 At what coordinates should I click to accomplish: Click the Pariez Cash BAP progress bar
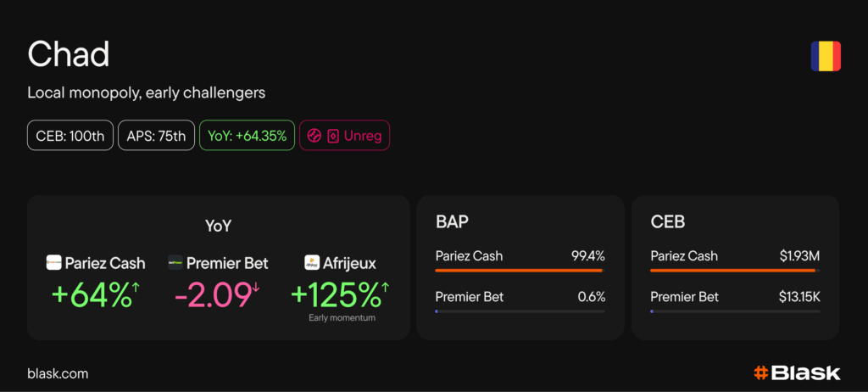519,271
